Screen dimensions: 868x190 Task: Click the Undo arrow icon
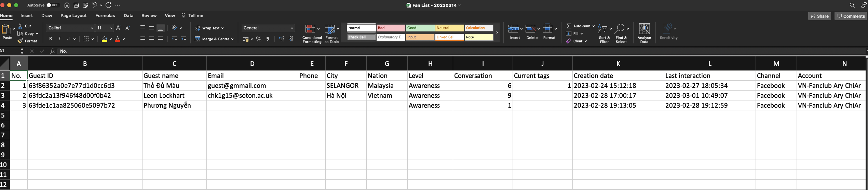point(95,5)
